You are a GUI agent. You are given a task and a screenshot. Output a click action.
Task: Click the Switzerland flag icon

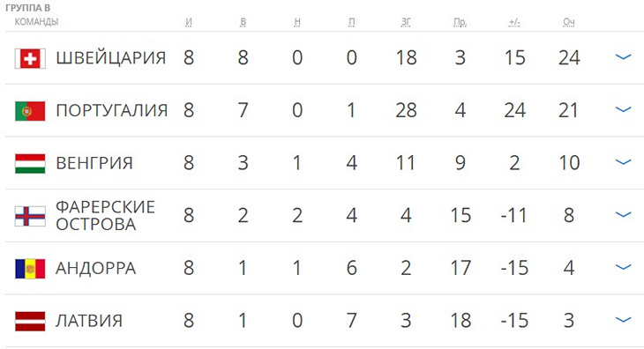tap(30, 58)
